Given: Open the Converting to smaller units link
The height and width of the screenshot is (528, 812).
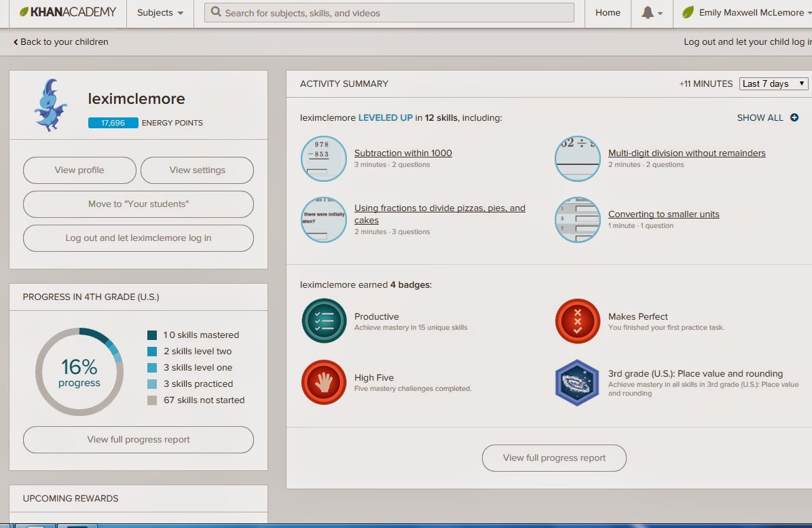Looking at the screenshot, I should point(663,214).
